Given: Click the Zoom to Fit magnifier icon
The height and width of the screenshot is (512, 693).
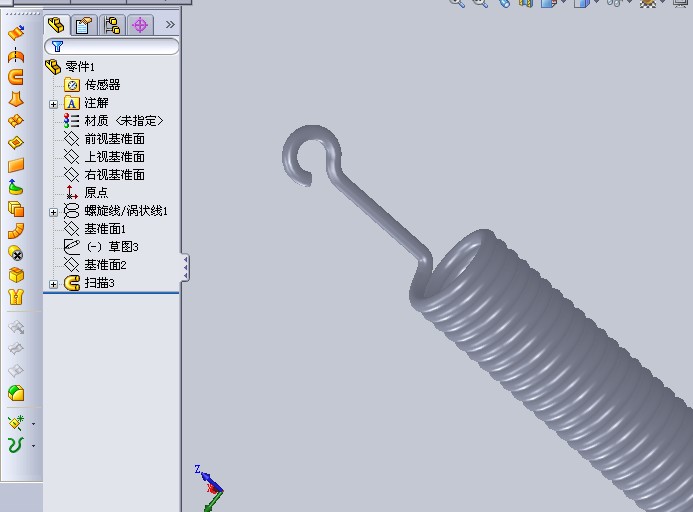Looking at the screenshot, I should [x=457, y=3].
